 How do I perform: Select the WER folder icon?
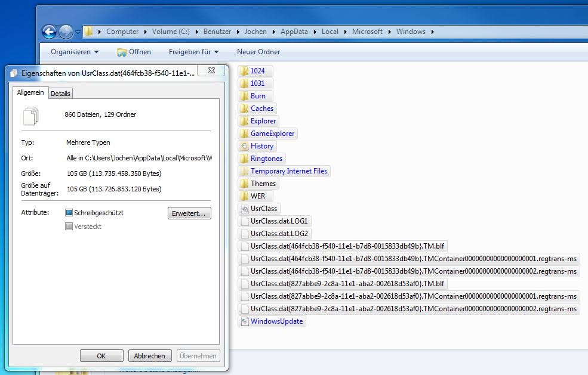[244, 196]
